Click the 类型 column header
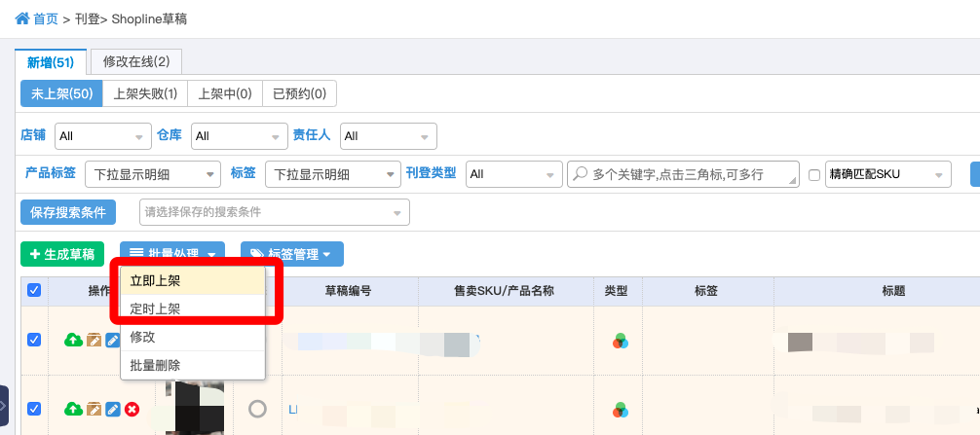The height and width of the screenshot is (435, 980). (x=616, y=291)
